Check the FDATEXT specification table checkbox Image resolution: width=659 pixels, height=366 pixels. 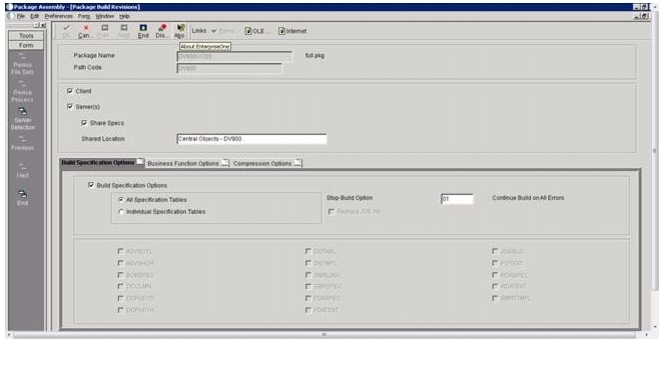[x=308, y=310]
